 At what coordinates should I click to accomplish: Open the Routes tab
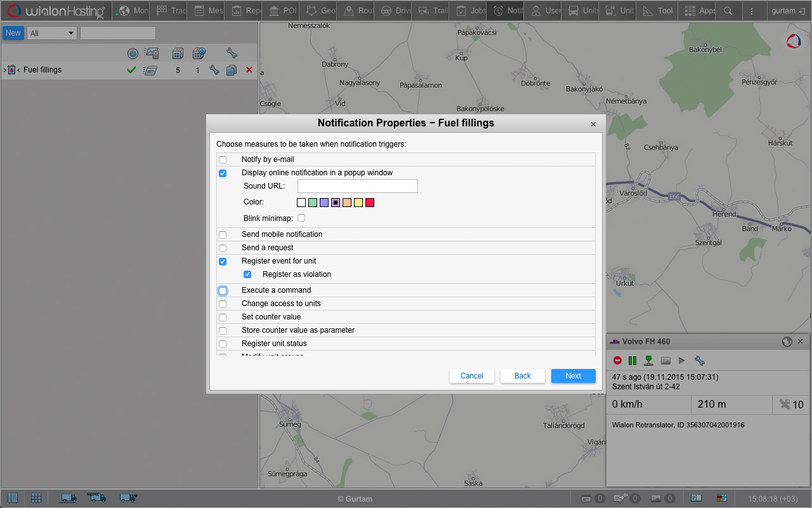(x=357, y=11)
